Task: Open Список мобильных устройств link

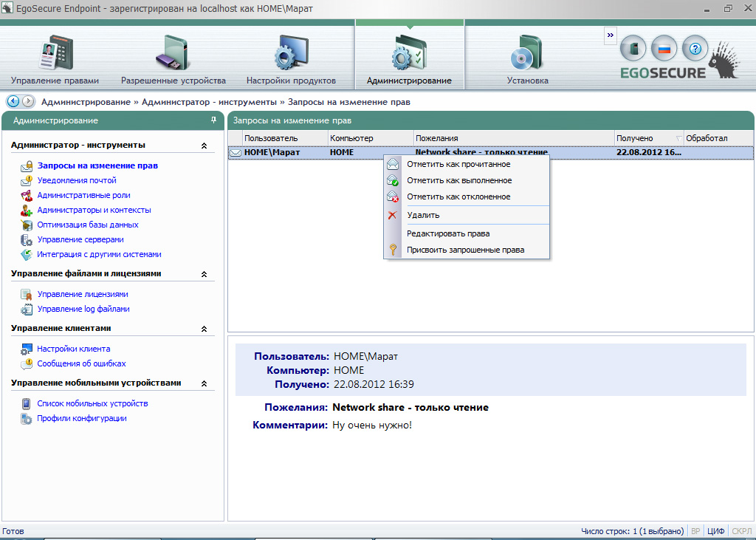Action: (x=92, y=403)
